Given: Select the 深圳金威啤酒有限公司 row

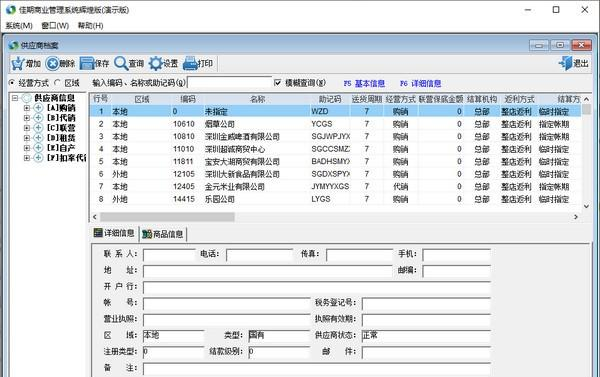Looking at the screenshot, I should [x=336, y=137].
